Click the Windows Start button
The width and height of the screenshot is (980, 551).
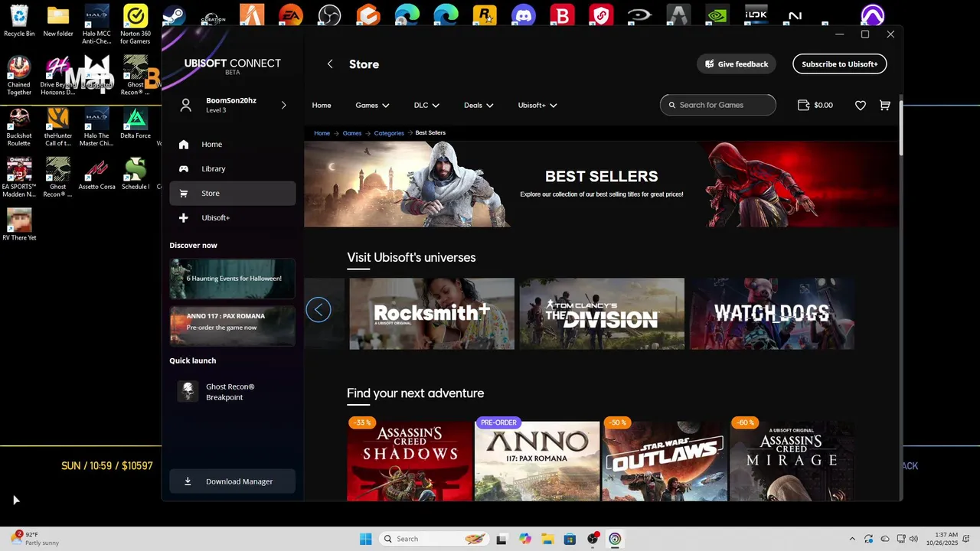[x=366, y=539]
